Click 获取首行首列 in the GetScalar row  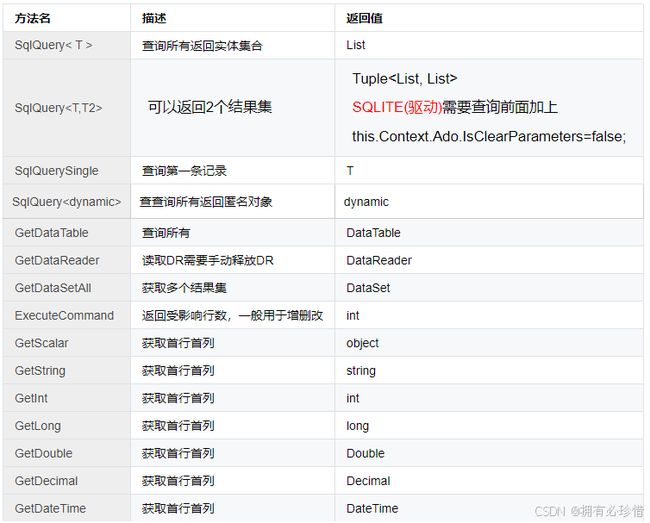(x=178, y=343)
